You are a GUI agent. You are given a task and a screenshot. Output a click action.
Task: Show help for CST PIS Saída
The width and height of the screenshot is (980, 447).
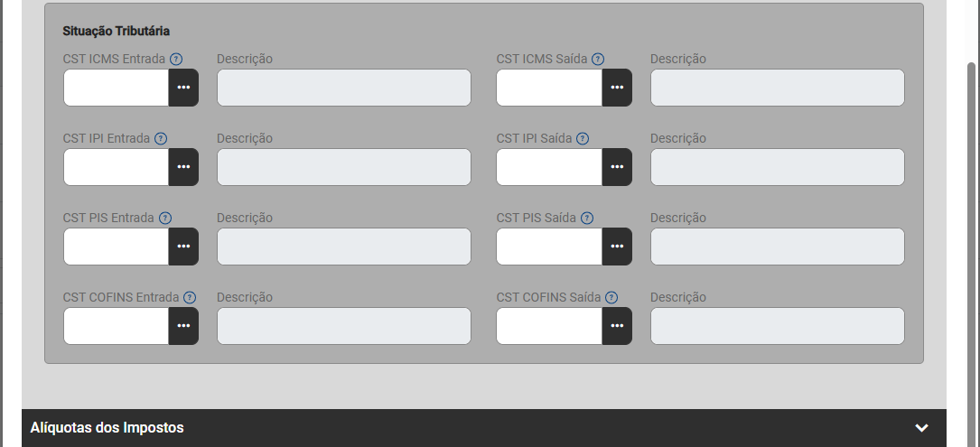coord(587,218)
